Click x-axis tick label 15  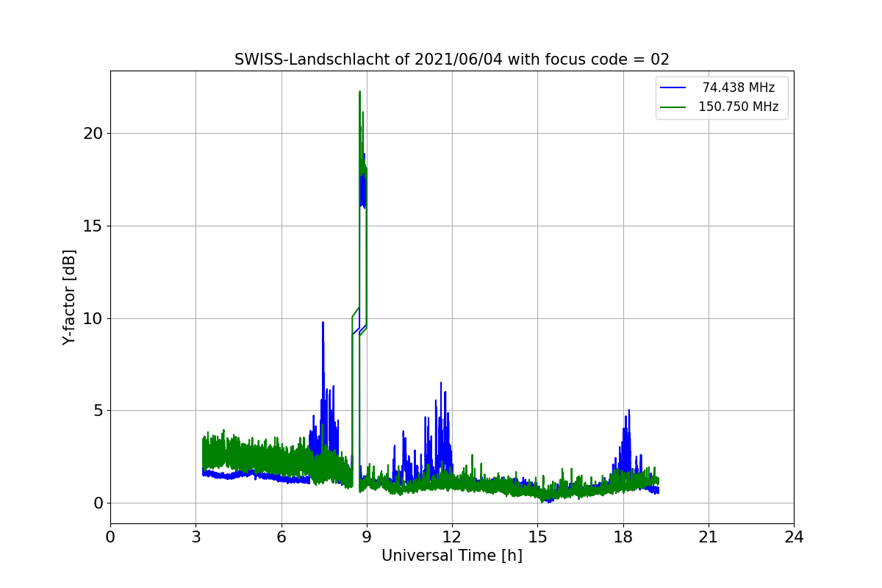(x=537, y=537)
